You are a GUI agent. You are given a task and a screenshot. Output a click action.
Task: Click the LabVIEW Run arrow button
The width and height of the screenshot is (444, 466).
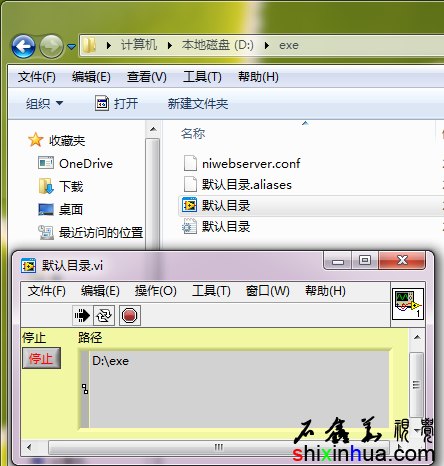point(82,315)
